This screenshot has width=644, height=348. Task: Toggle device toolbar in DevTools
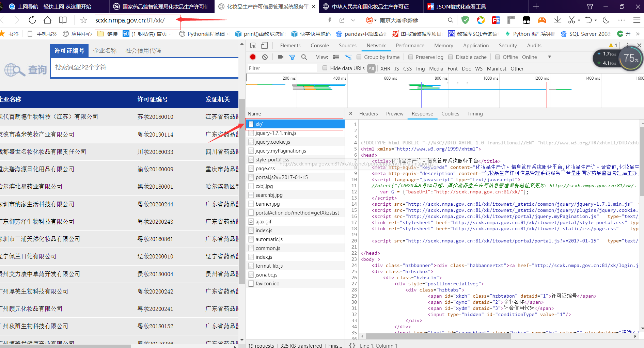tap(264, 46)
